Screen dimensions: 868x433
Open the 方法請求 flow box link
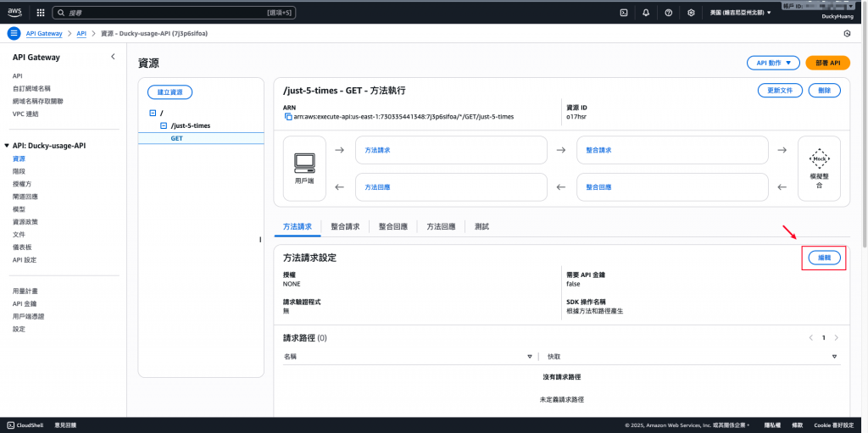point(377,150)
